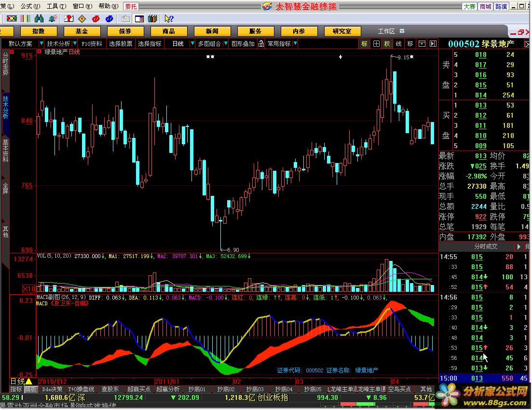Click the blue circular info icon

coord(109,19)
